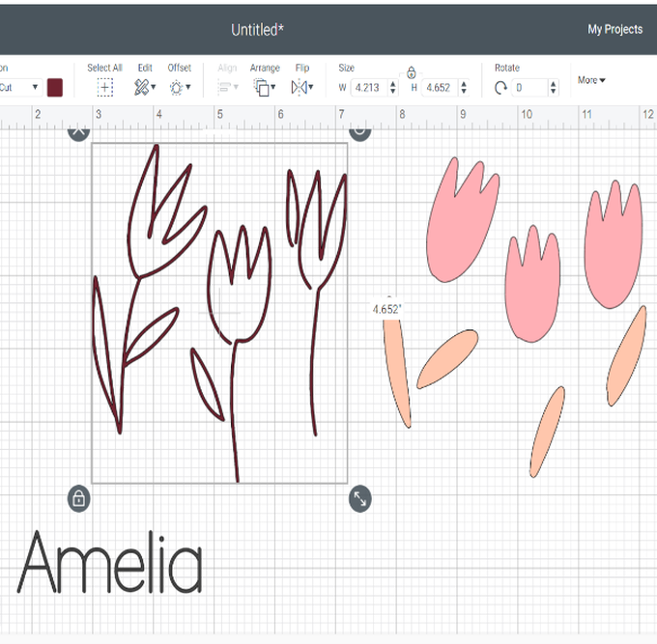Open the Arrange options
Screen dimensions: 657x644
pos(264,87)
